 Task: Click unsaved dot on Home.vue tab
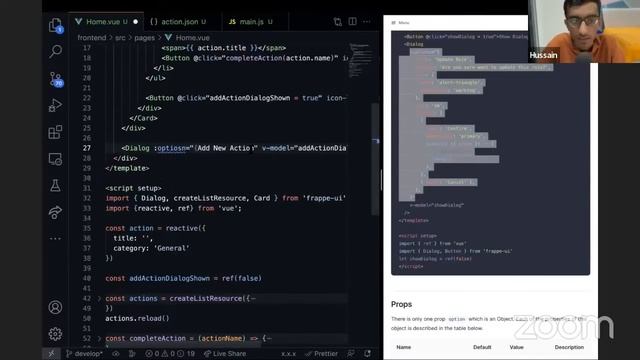pyautogui.click(x=136, y=22)
